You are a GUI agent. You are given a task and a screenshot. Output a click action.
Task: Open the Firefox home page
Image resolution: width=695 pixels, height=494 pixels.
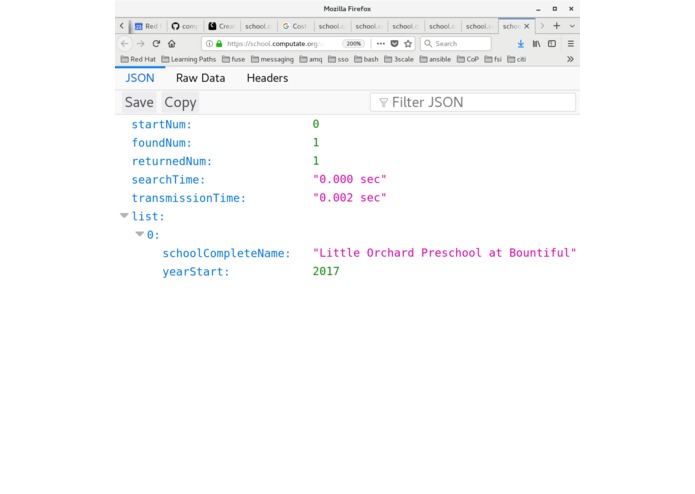(172, 43)
